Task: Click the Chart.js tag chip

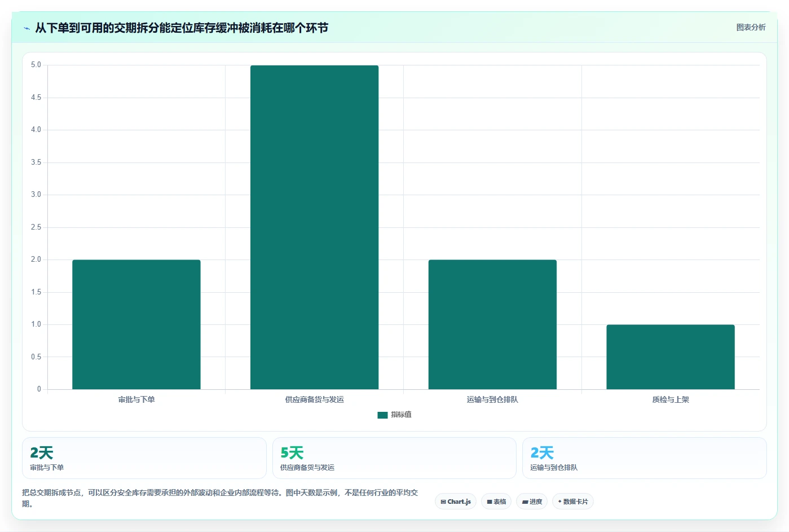Action: (x=456, y=502)
